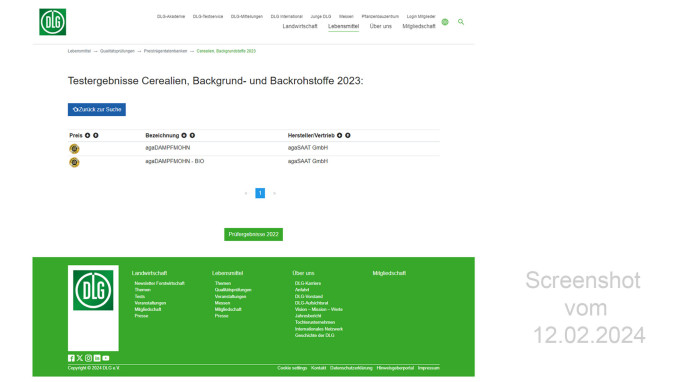Open Login Mitglieder in top navigation
The height and width of the screenshot is (382, 686).
pyautogui.click(x=421, y=17)
